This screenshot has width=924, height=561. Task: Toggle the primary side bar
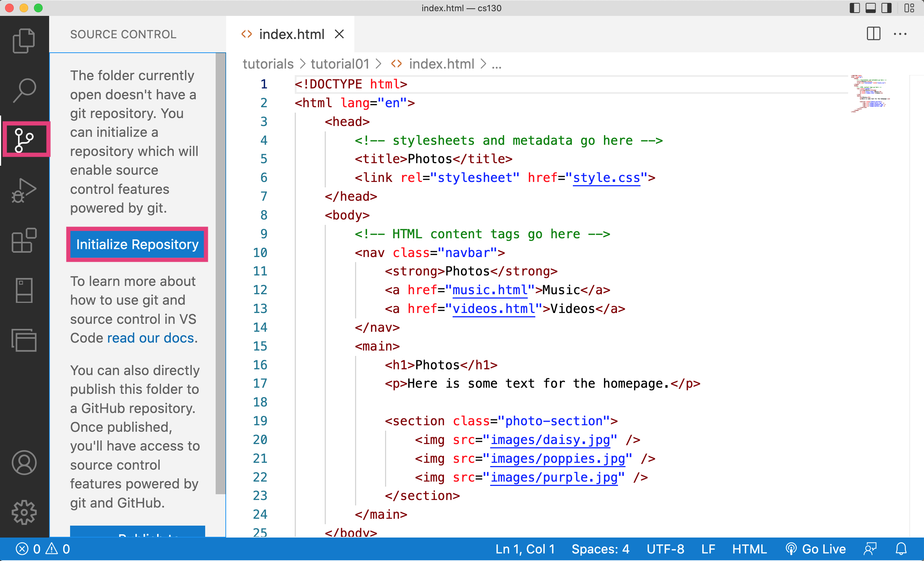[854, 8]
